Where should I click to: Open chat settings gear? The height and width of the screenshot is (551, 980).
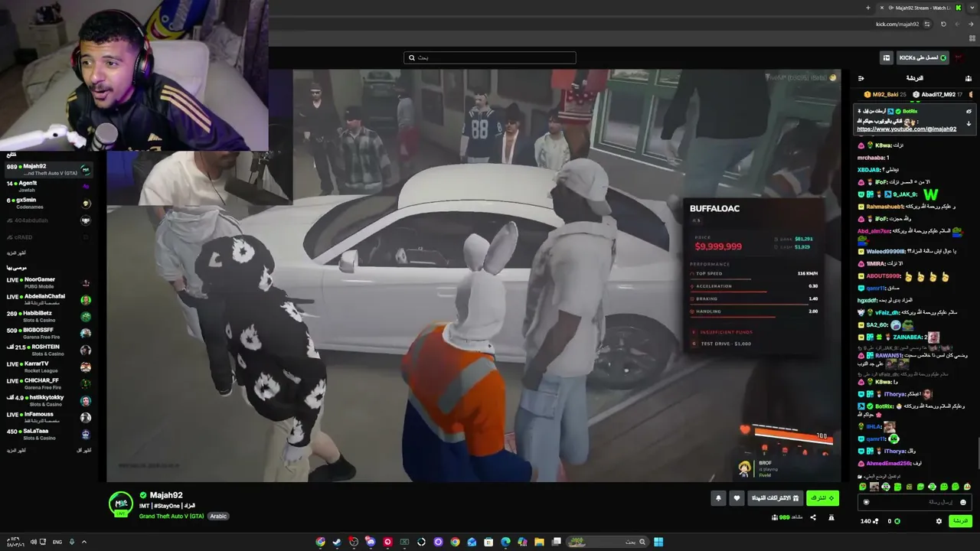(939, 521)
